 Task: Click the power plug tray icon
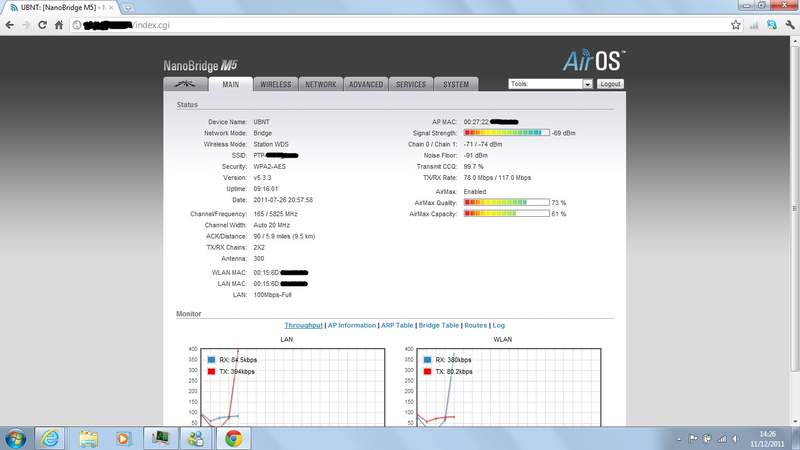[707, 439]
